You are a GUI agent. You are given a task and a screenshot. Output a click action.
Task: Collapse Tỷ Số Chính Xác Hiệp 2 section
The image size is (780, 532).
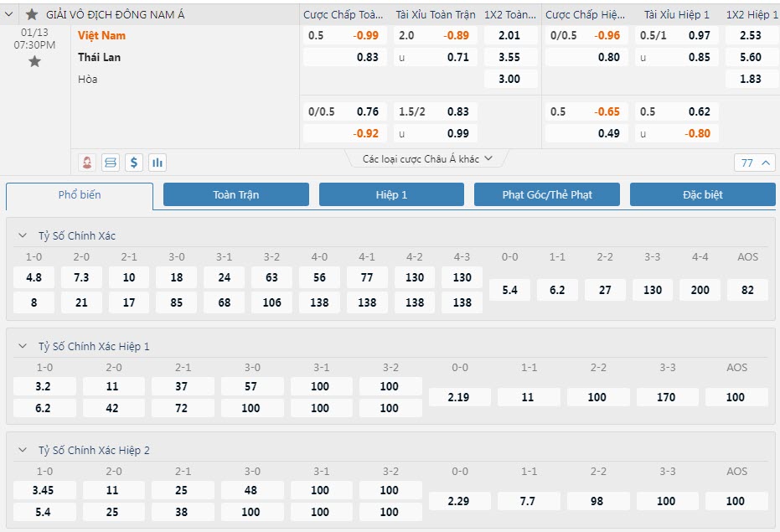click(x=23, y=450)
